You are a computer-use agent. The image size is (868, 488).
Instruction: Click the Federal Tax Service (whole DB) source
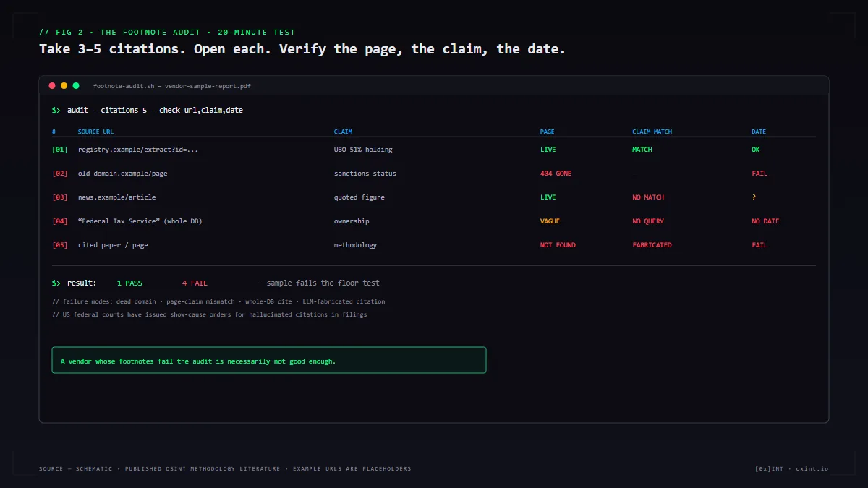coord(140,221)
